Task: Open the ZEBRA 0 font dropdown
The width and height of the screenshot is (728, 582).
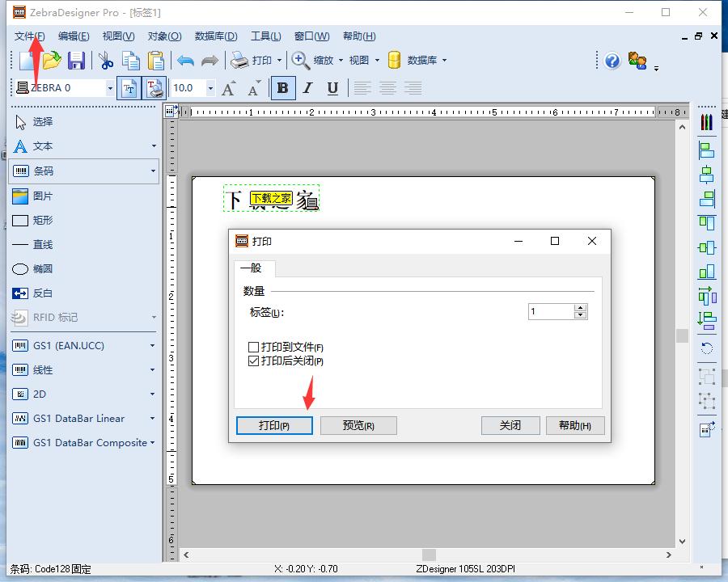Action: tap(110, 88)
